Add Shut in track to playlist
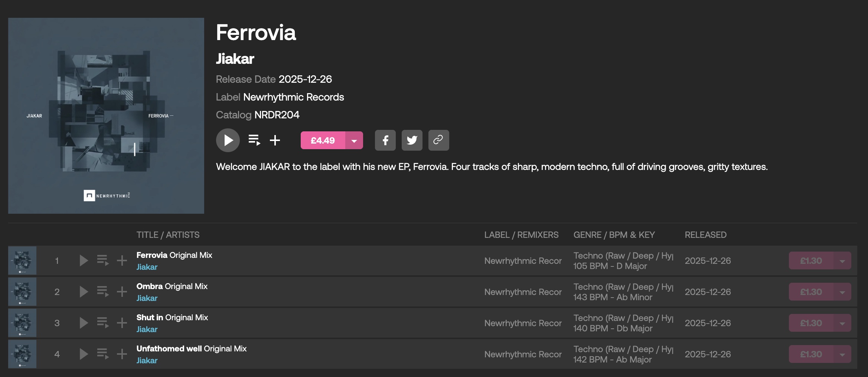 (x=122, y=323)
